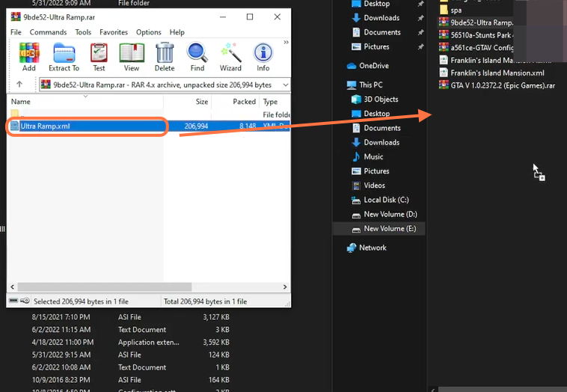The image size is (567, 392).
Task: Select the Application extension 3,592 KB row
Action: [x=130, y=343]
